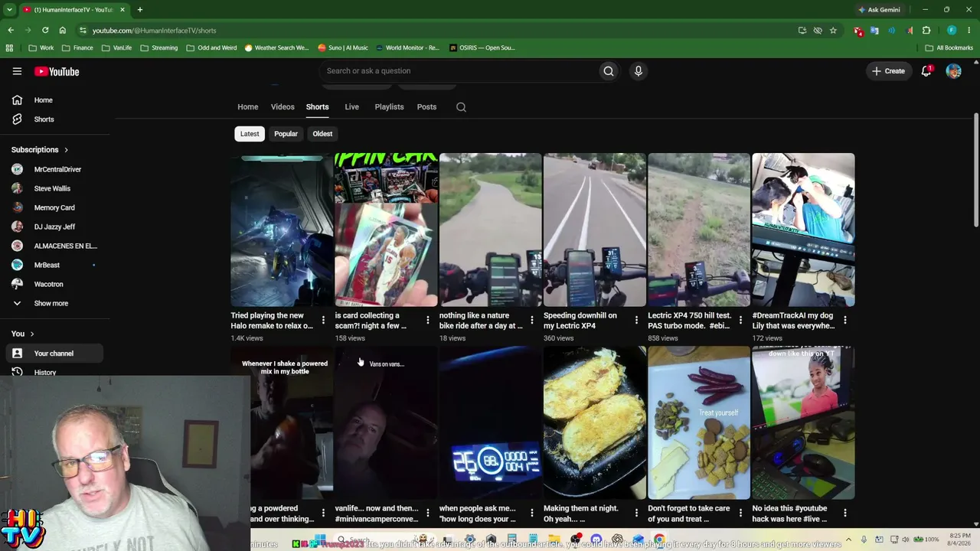Open the YouTube account avatar menu

pyautogui.click(x=953, y=71)
